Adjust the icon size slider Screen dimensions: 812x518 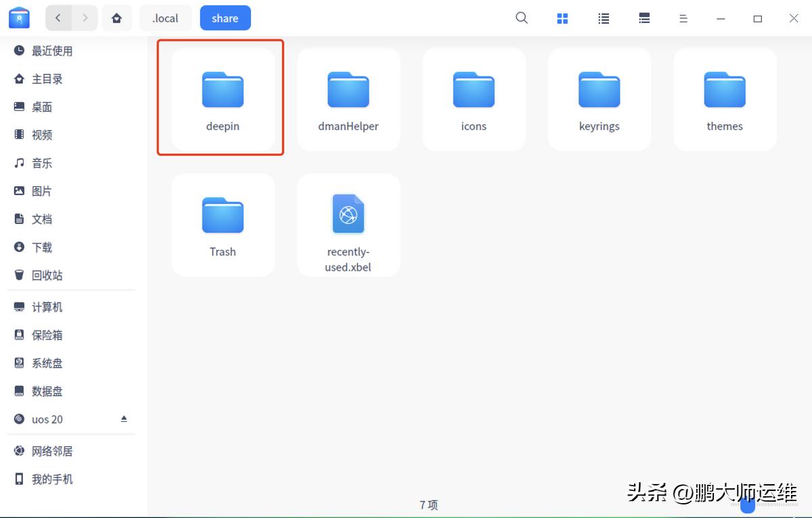pyautogui.click(x=748, y=504)
